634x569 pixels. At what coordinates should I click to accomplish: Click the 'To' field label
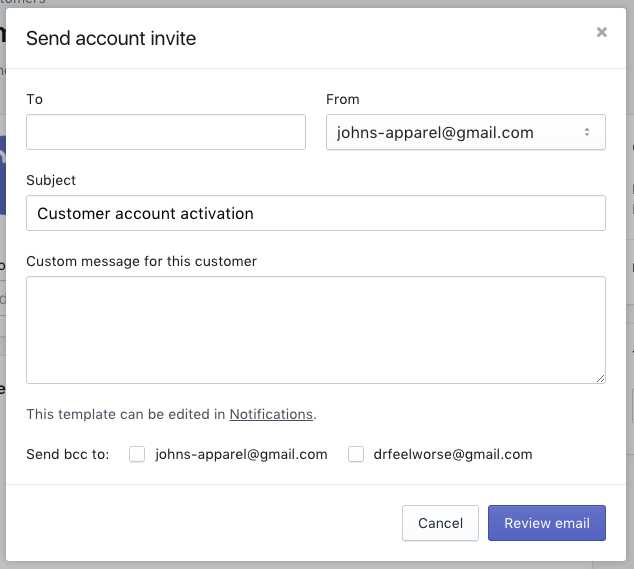point(34,99)
